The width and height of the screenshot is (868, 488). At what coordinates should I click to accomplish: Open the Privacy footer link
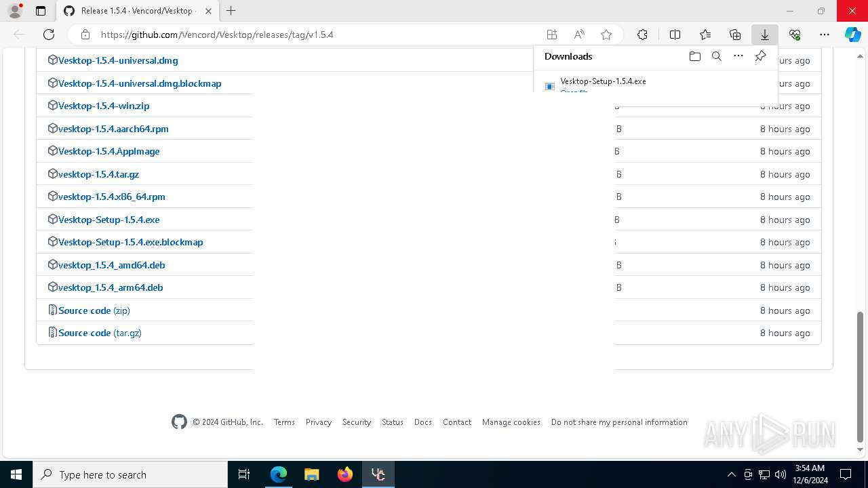coord(319,422)
